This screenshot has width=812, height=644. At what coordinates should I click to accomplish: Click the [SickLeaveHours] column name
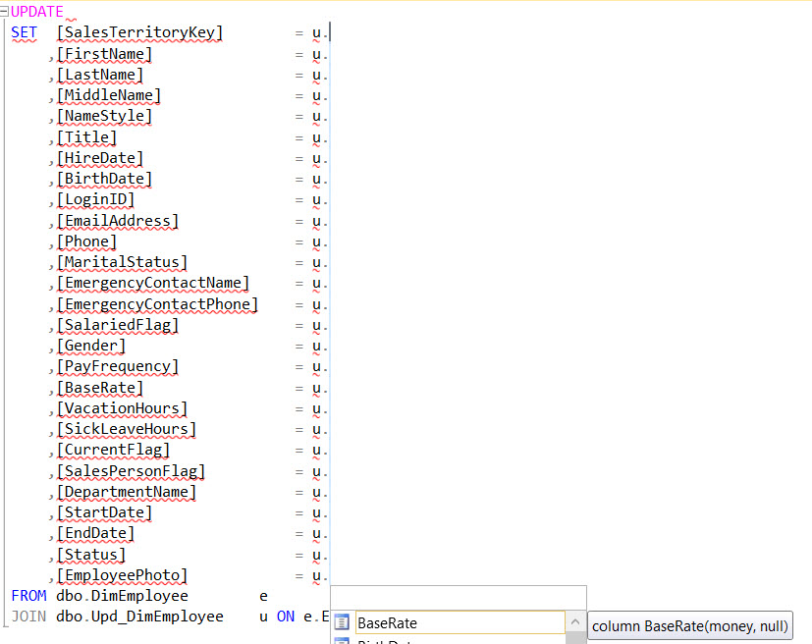point(127,429)
